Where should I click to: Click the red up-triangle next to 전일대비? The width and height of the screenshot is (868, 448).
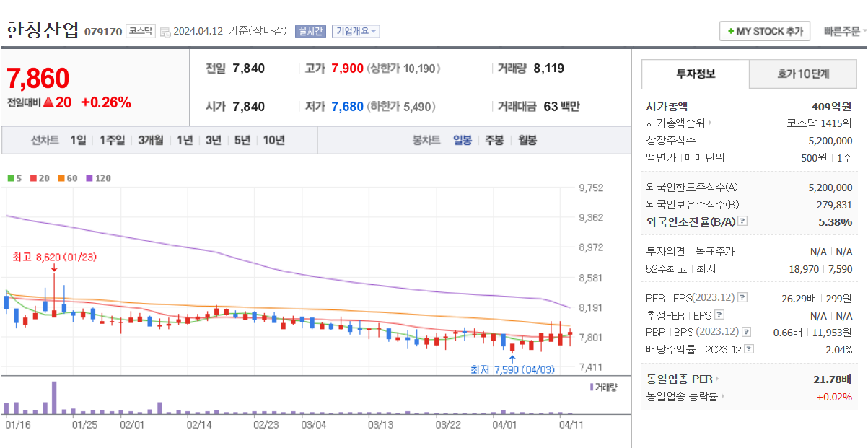click(x=48, y=102)
